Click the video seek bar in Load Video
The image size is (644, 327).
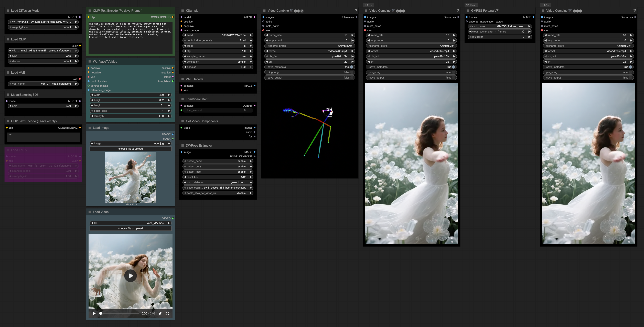point(120,313)
